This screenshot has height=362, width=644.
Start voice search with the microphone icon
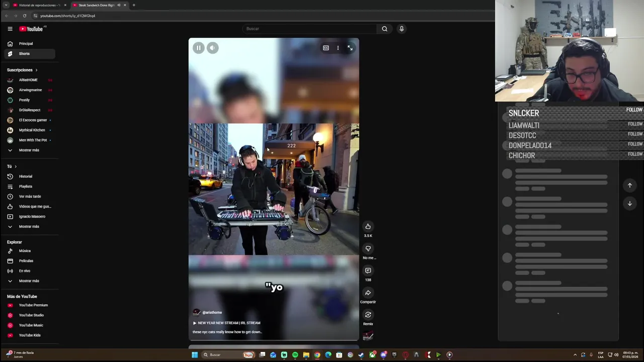point(401,29)
